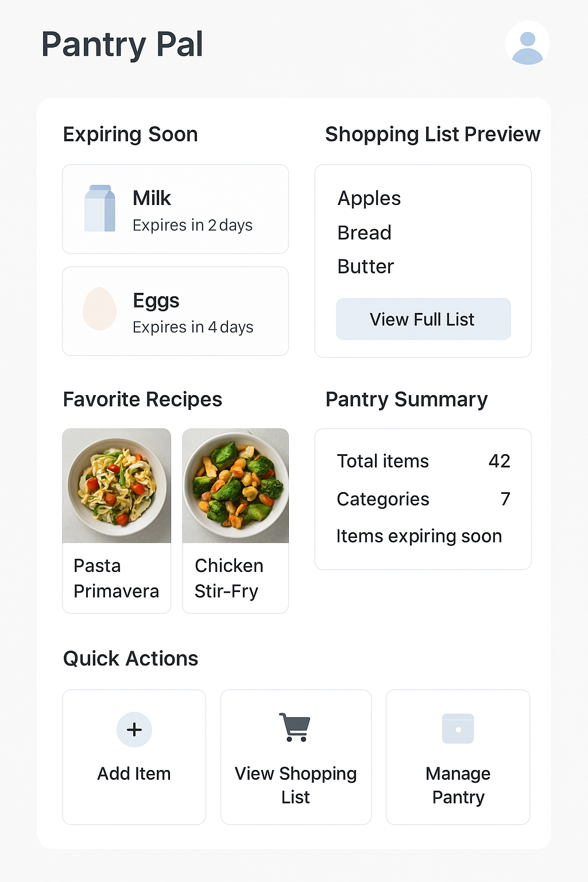The height and width of the screenshot is (882, 588).
Task: Click the Manage Pantry box icon
Action: pyautogui.click(x=458, y=729)
